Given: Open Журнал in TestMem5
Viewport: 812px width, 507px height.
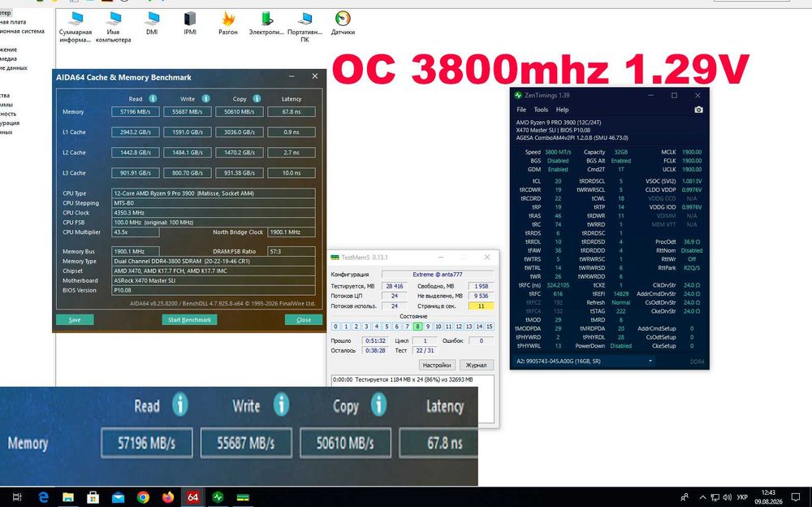Looking at the screenshot, I should point(476,365).
